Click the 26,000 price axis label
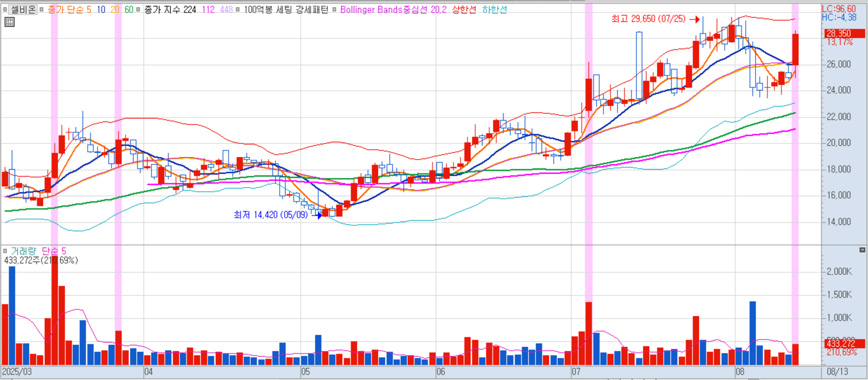This screenshot has height=380, width=868. tap(839, 64)
